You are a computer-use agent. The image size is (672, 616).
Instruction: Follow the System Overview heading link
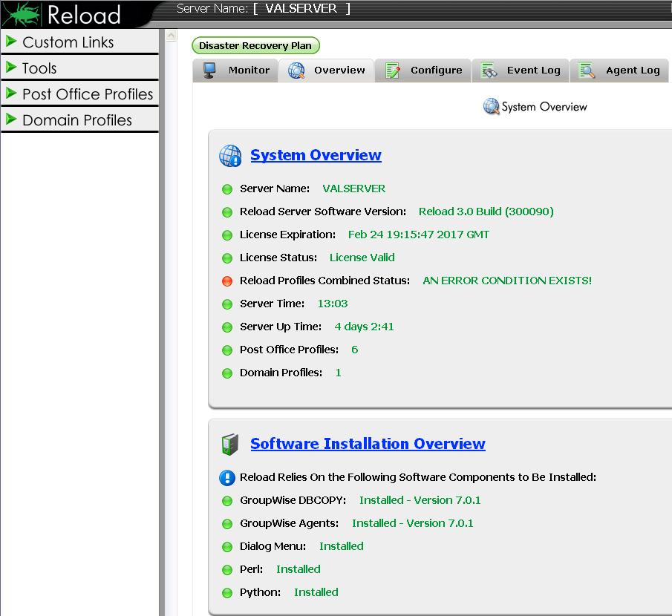[x=316, y=155]
